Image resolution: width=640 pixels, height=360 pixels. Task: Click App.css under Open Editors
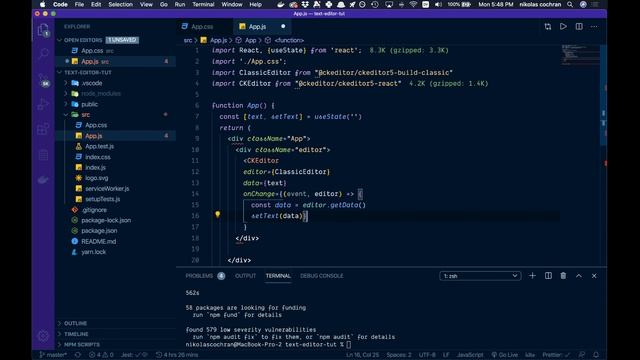tap(92, 51)
